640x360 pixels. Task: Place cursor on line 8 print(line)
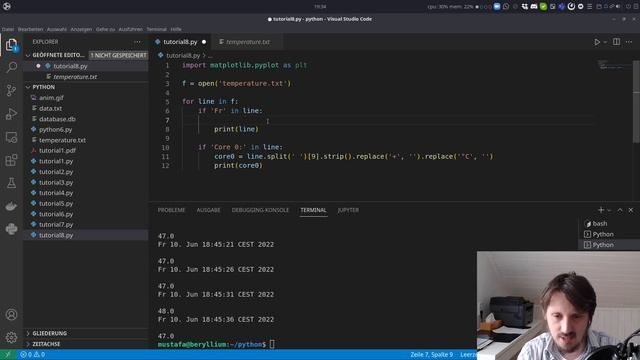(x=236, y=129)
